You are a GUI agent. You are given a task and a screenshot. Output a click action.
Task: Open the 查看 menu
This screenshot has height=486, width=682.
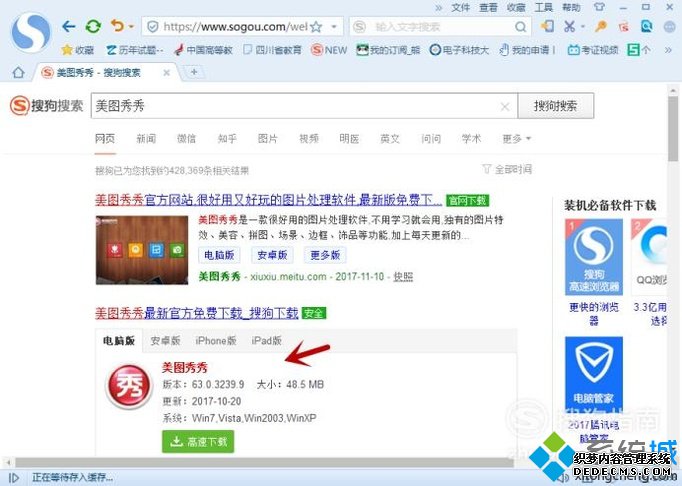tap(488, 7)
